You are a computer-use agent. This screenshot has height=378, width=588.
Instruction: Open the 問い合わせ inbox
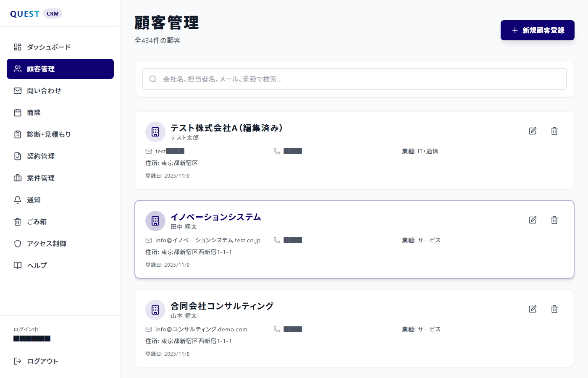[44, 90]
